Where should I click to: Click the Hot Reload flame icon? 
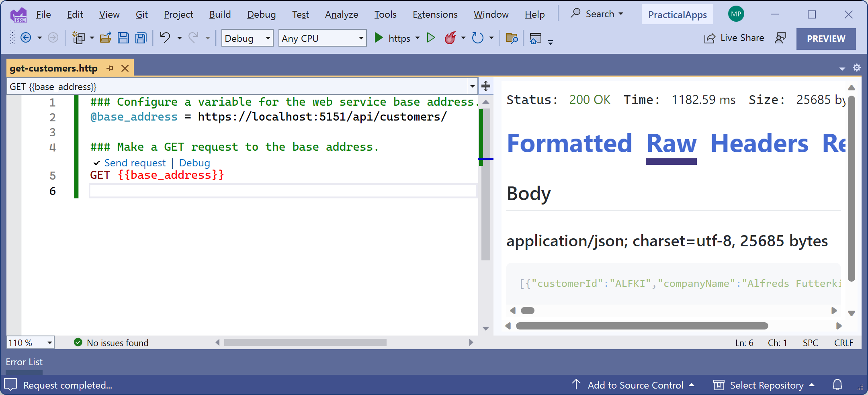[450, 38]
